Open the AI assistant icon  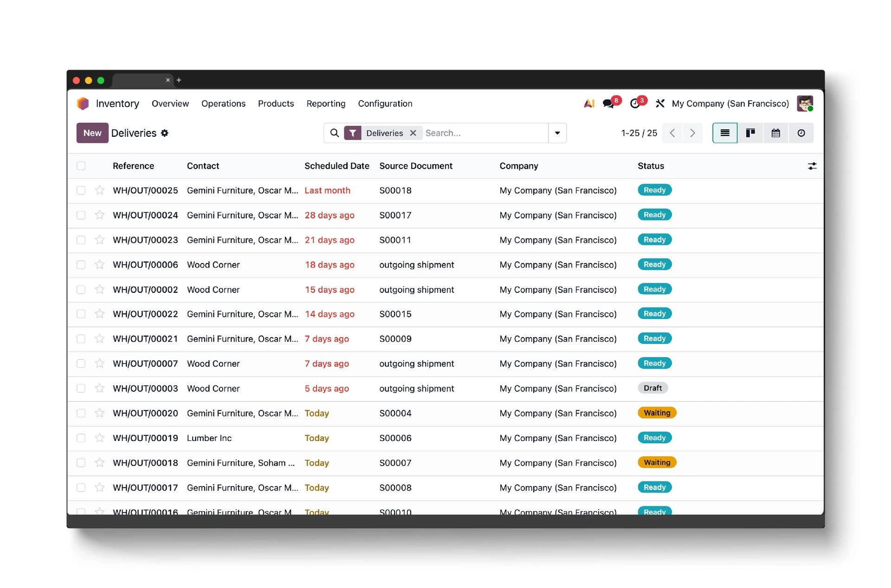coord(589,103)
